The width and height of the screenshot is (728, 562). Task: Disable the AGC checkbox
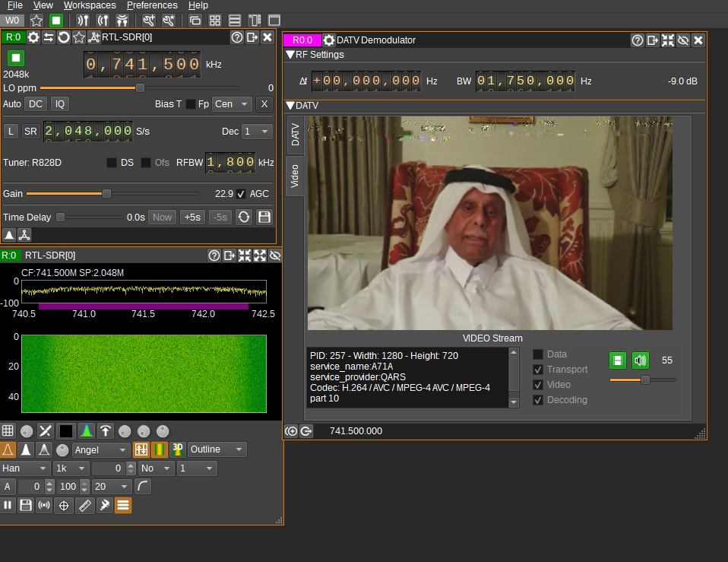tap(241, 194)
